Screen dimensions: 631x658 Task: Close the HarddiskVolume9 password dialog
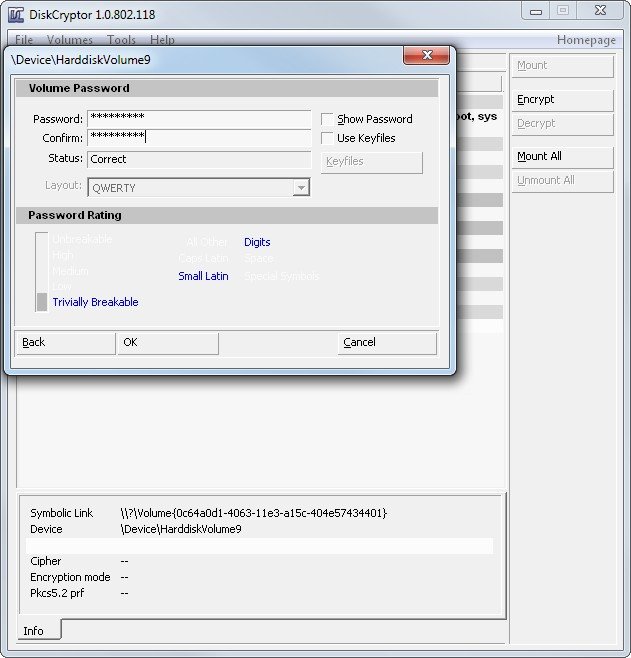pyautogui.click(x=426, y=55)
